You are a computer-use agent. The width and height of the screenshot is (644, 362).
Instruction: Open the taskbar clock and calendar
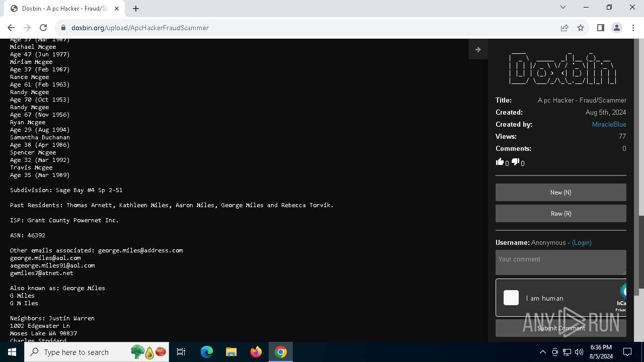[x=601, y=352]
